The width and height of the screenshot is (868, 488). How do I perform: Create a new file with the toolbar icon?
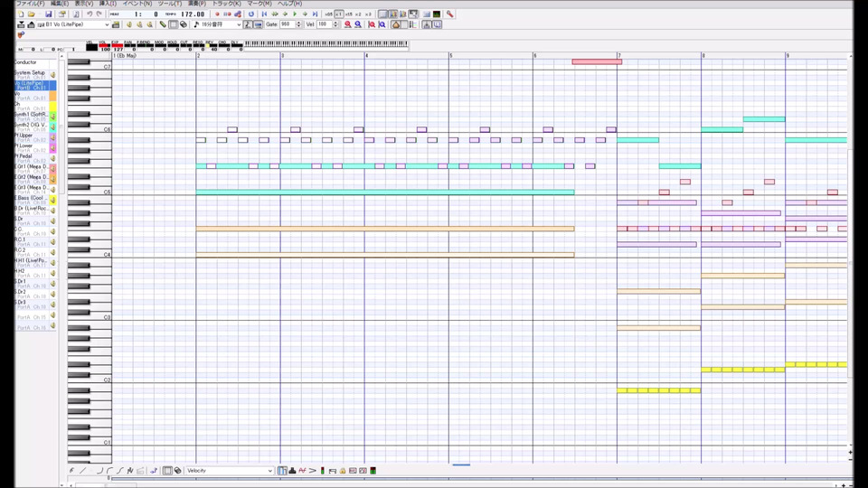tap(21, 14)
